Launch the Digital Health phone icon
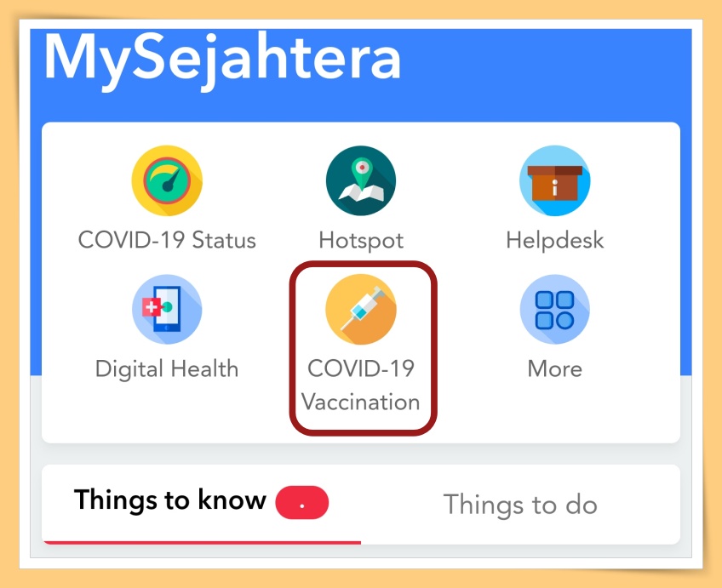Viewport: 722px width, 588px height. 167,309
